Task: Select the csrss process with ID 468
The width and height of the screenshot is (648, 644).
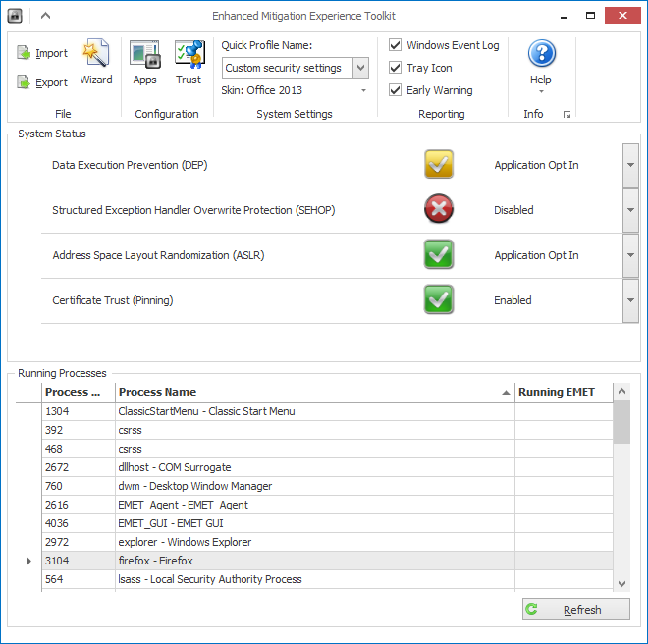Action: (327, 449)
